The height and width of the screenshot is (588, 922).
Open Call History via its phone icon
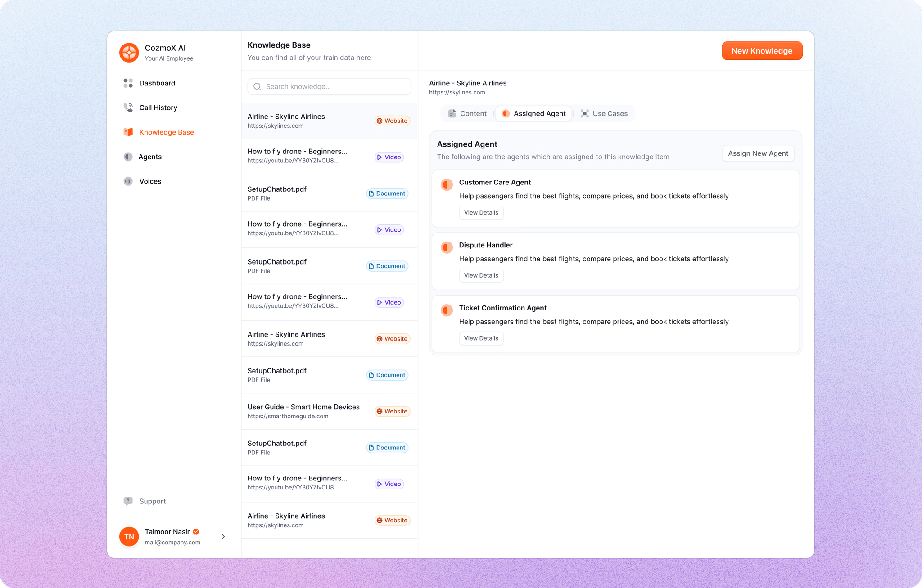pos(128,108)
